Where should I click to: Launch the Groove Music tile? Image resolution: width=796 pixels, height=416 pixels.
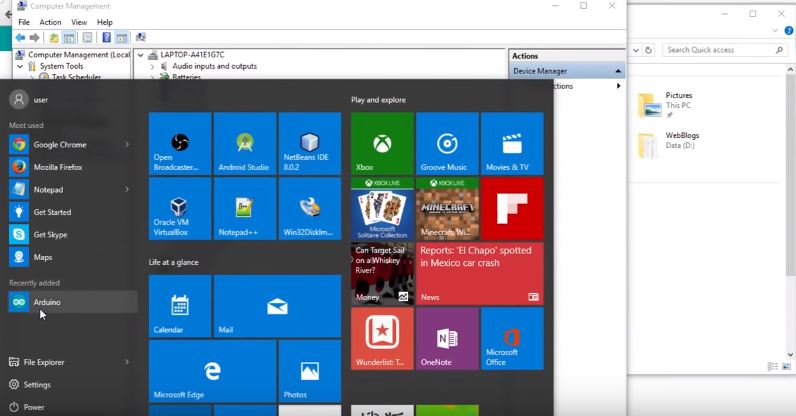[x=447, y=144]
